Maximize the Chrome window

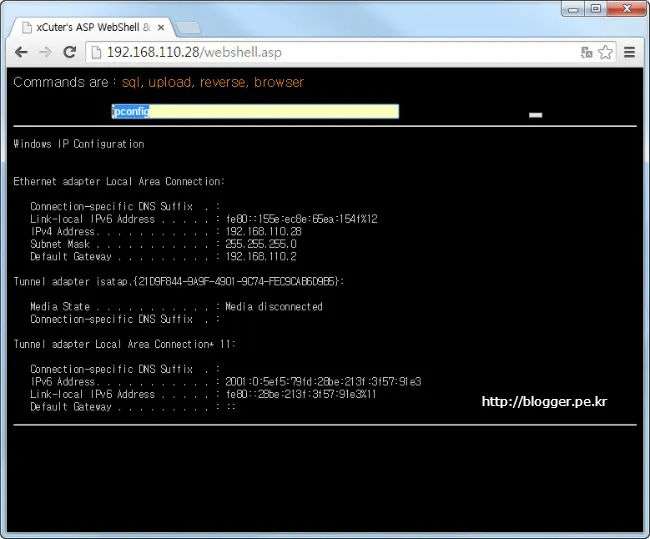tap(596, 8)
